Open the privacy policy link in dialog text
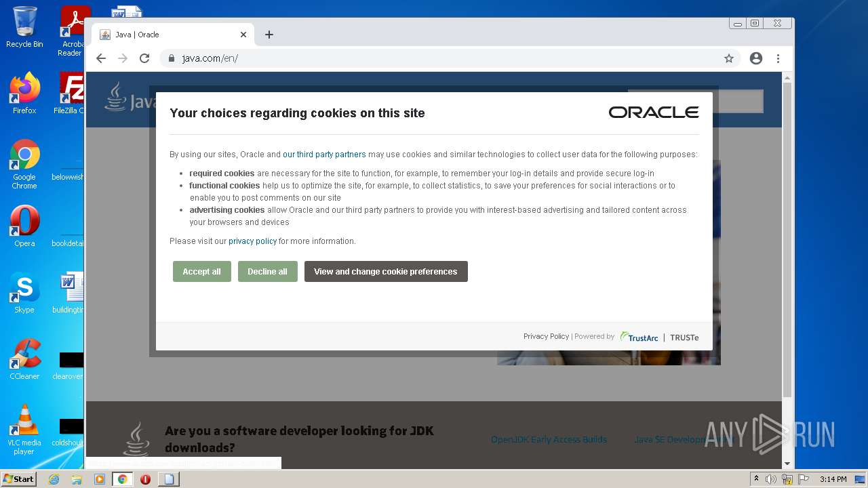The width and height of the screenshot is (868, 488). tap(252, 241)
